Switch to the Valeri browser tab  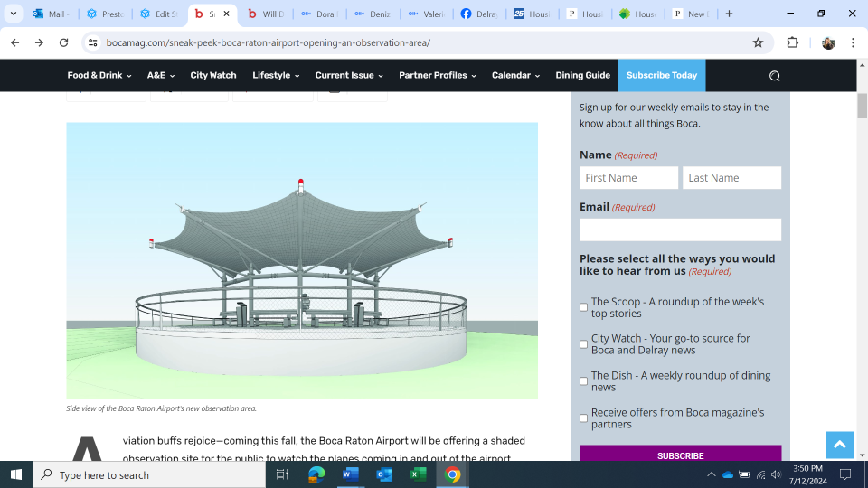(x=426, y=14)
